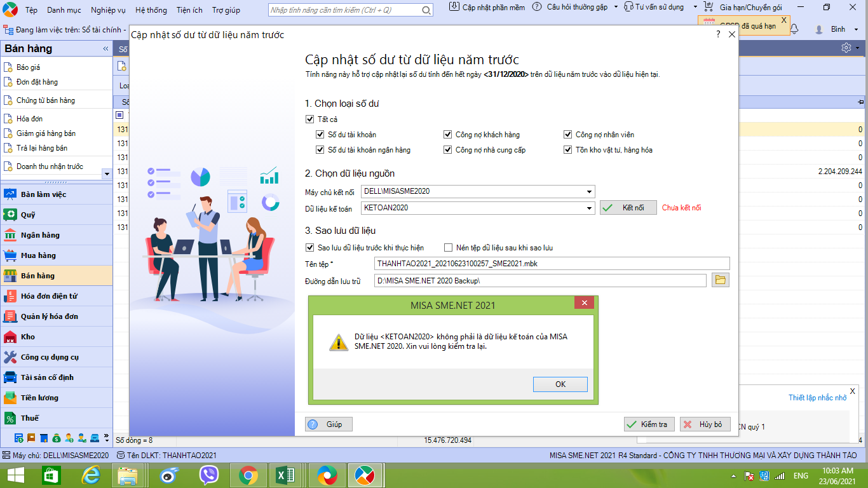Uncheck Sao lưu dữ liệu trước khi thực hiện

[310, 248]
